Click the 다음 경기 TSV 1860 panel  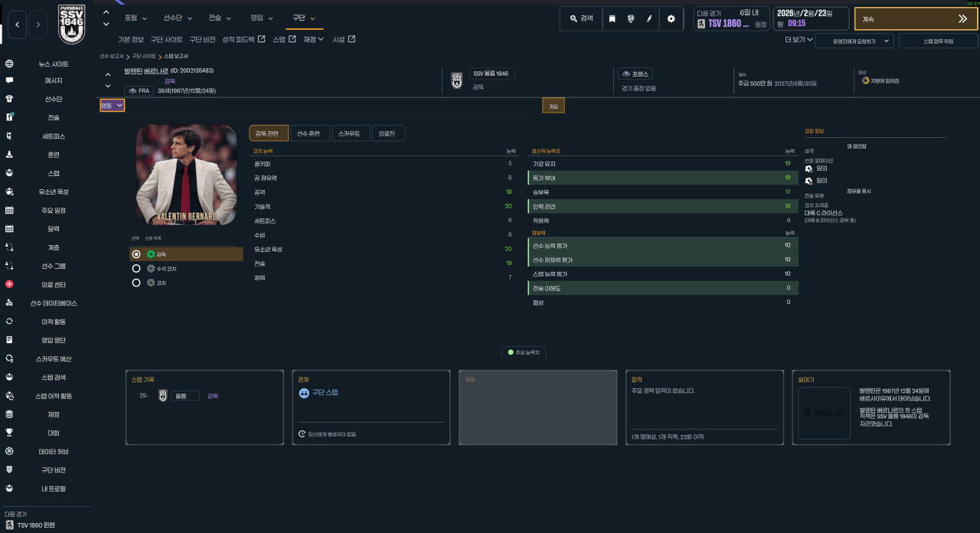(x=731, y=19)
